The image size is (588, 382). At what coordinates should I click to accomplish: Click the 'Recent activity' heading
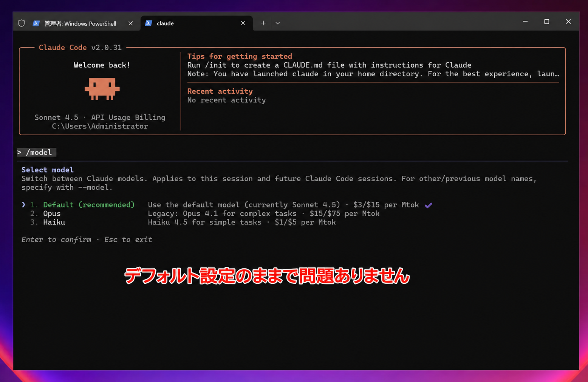pos(220,91)
